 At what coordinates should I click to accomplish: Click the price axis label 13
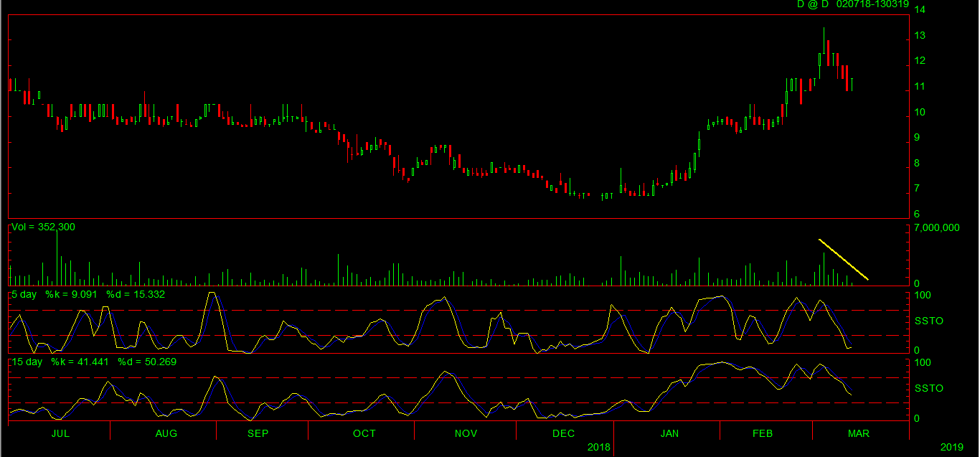[920, 36]
